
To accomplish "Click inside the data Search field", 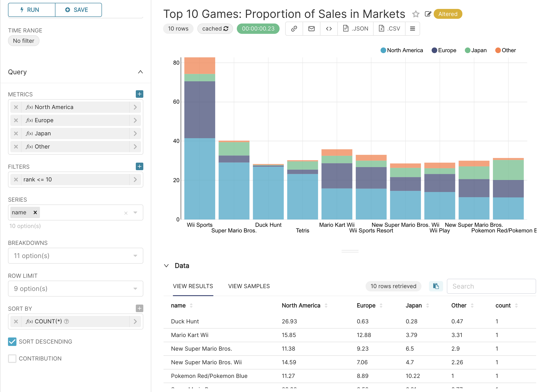I will (491, 286).
